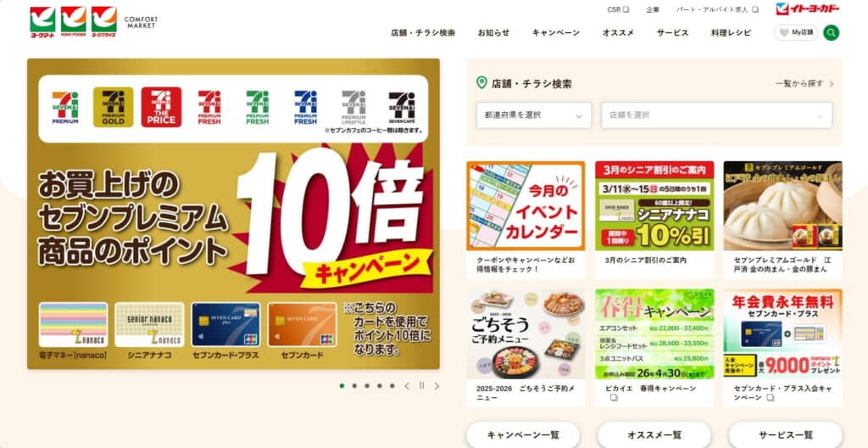Click the キャンペーン一覧 button
868x448 pixels.
[x=523, y=435]
